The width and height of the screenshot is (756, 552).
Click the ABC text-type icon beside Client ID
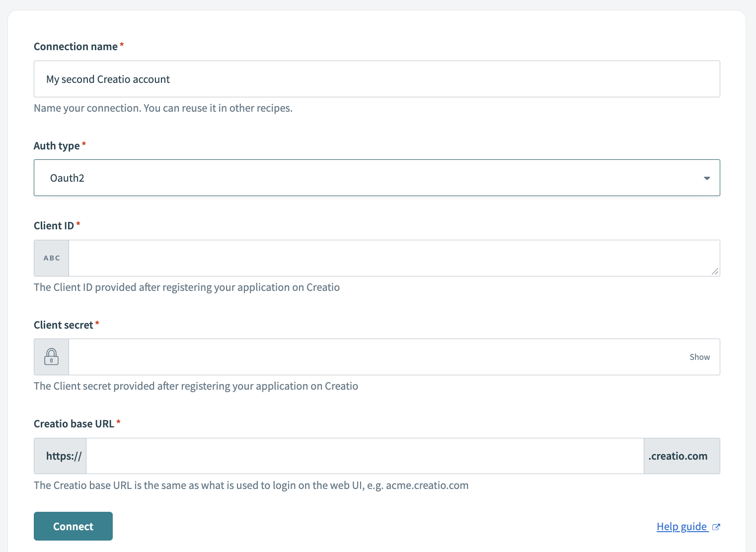pos(51,258)
